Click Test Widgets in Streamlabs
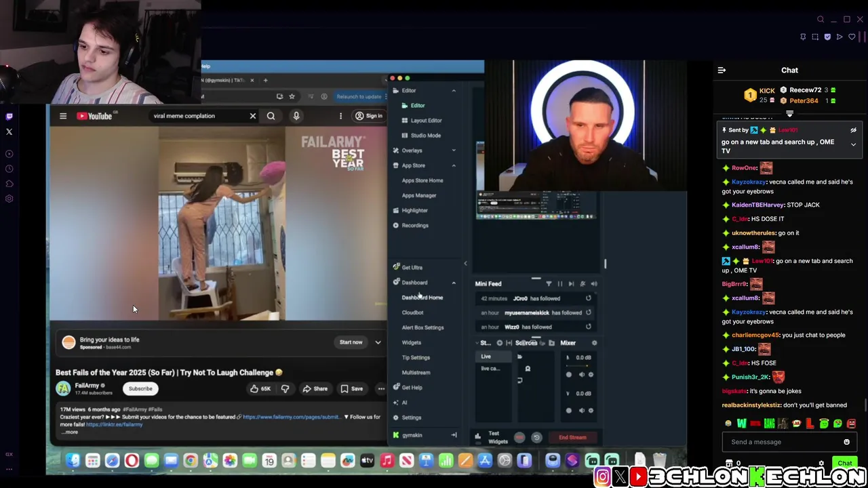Screen dimensions: 868x488 (498, 438)
